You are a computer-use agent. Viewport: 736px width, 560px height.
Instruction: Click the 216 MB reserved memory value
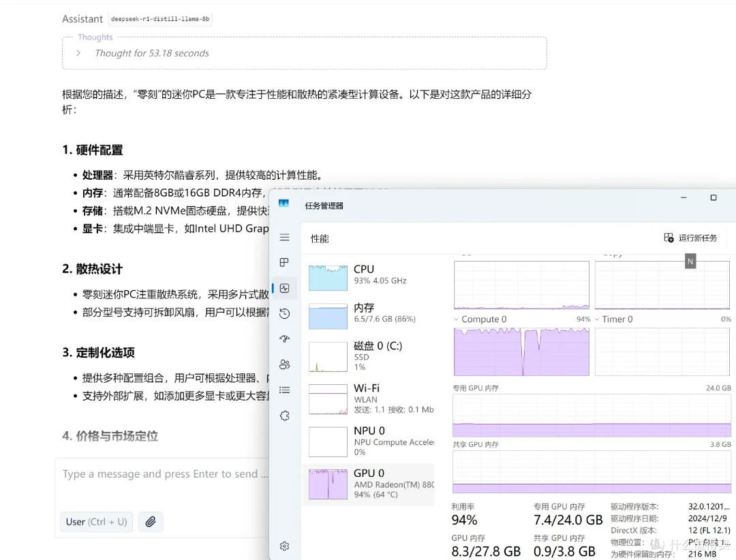pyautogui.click(x=702, y=555)
